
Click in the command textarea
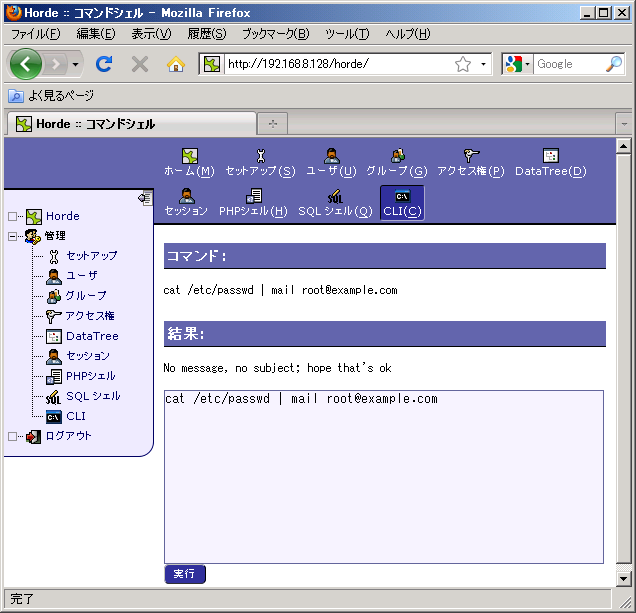point(384,477)
